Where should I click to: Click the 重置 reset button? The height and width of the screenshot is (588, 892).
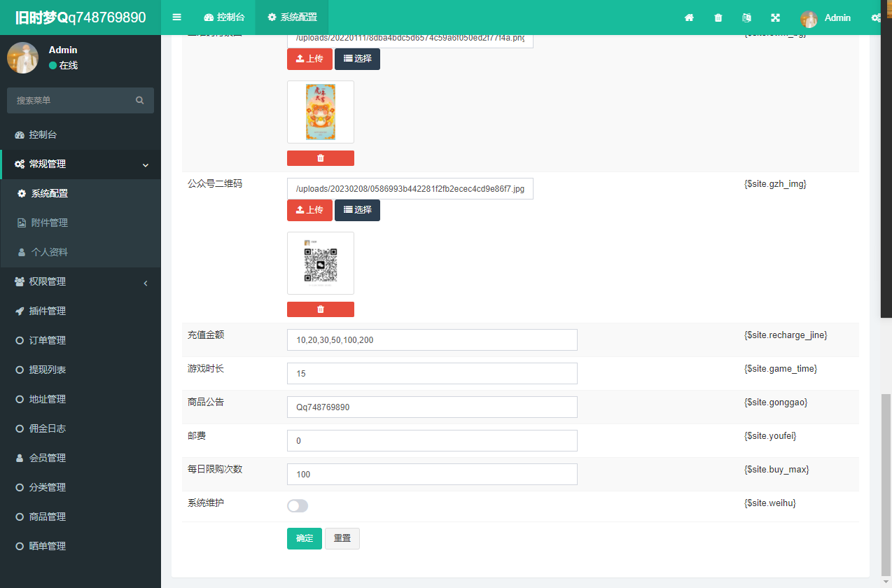tap(342, 538)
